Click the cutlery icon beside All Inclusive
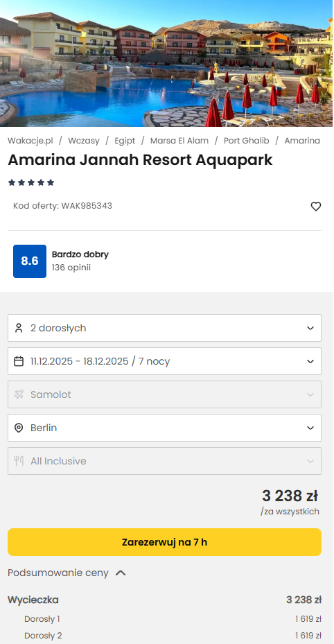334x644 pixels. (19, 461)
